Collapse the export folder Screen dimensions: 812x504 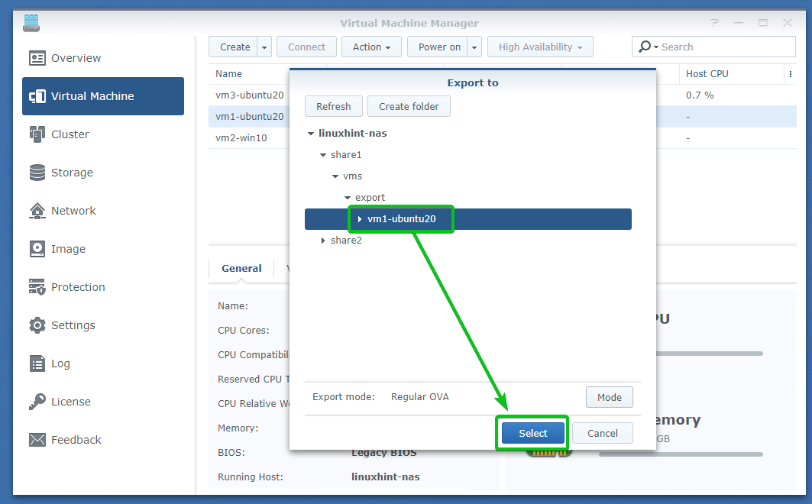[348, 198]
